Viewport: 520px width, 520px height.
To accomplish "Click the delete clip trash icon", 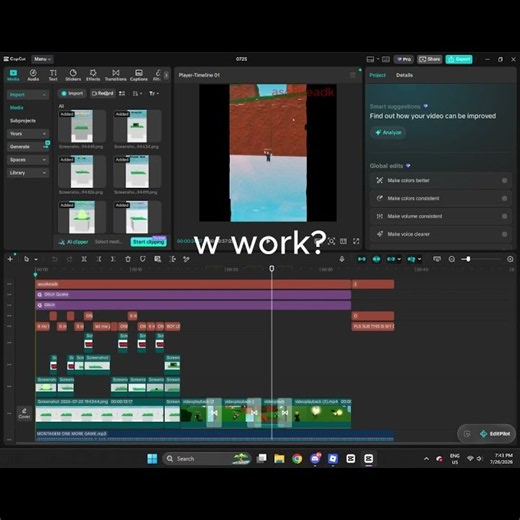I will click(128, 259).
